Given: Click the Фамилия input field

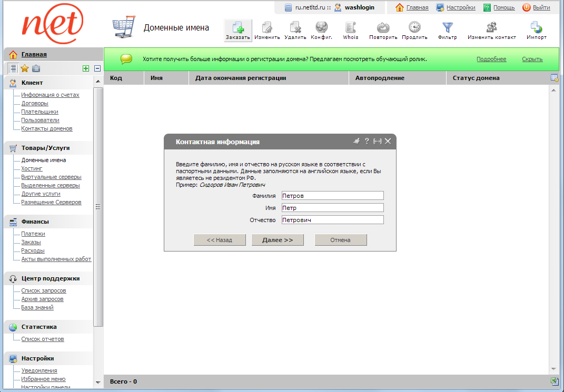Looking at the screenshot, I should click(x=332, y=196).
